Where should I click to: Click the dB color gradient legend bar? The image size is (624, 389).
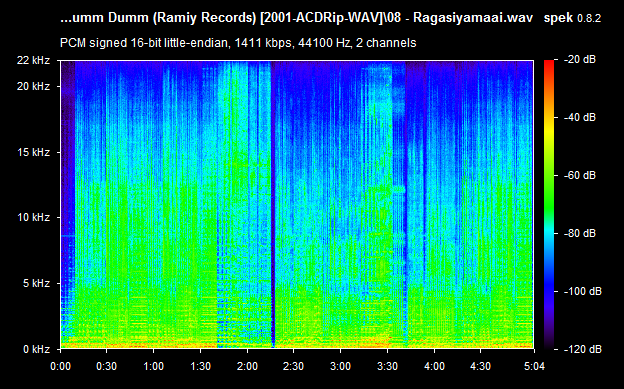click(x=549, y=205)
